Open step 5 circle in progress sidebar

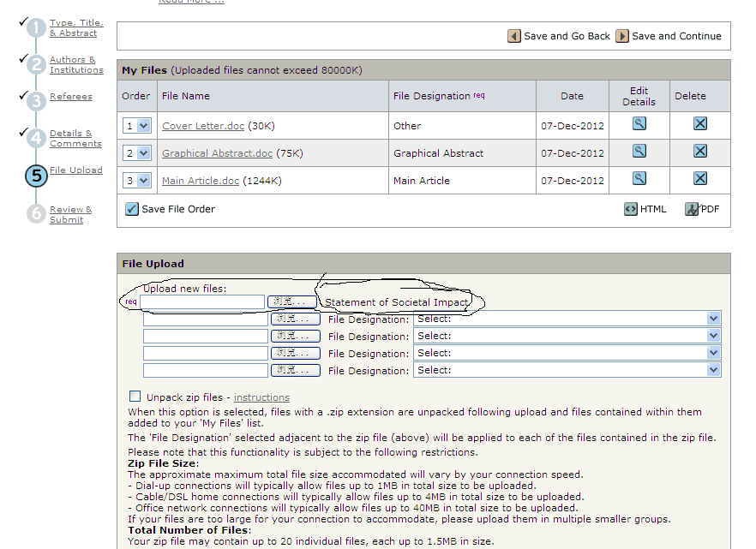(36, 176)
